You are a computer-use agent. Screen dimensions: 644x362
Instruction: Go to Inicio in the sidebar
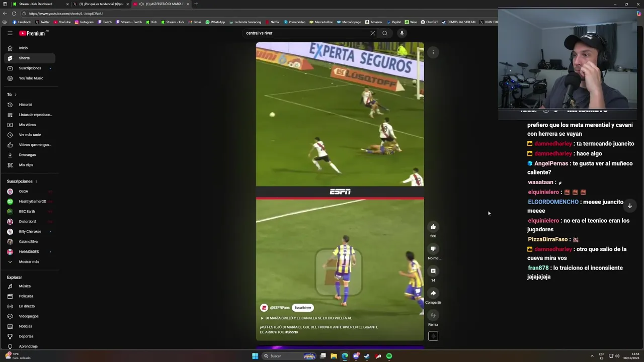point(30,48)
